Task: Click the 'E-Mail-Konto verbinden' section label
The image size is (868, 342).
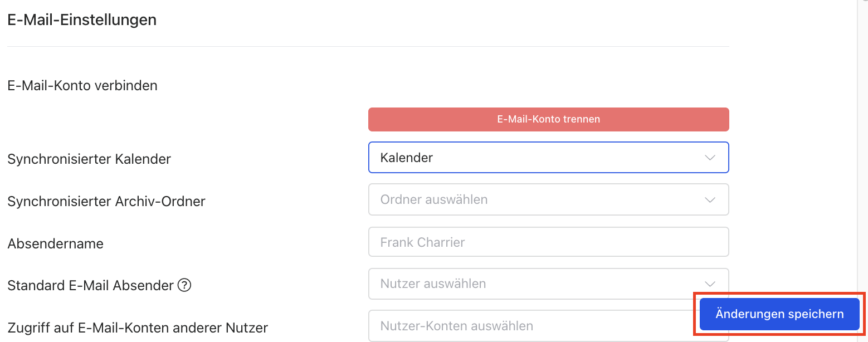Action: point(82,86)
